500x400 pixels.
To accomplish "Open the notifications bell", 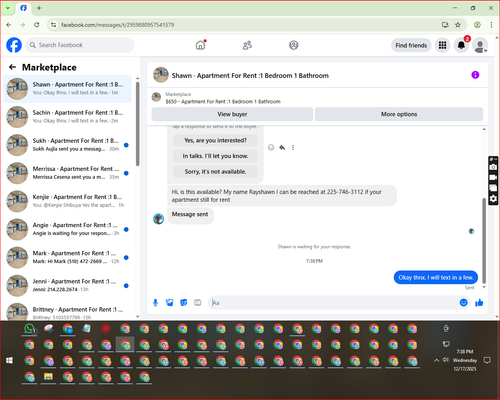I will [x=461, y=45].
